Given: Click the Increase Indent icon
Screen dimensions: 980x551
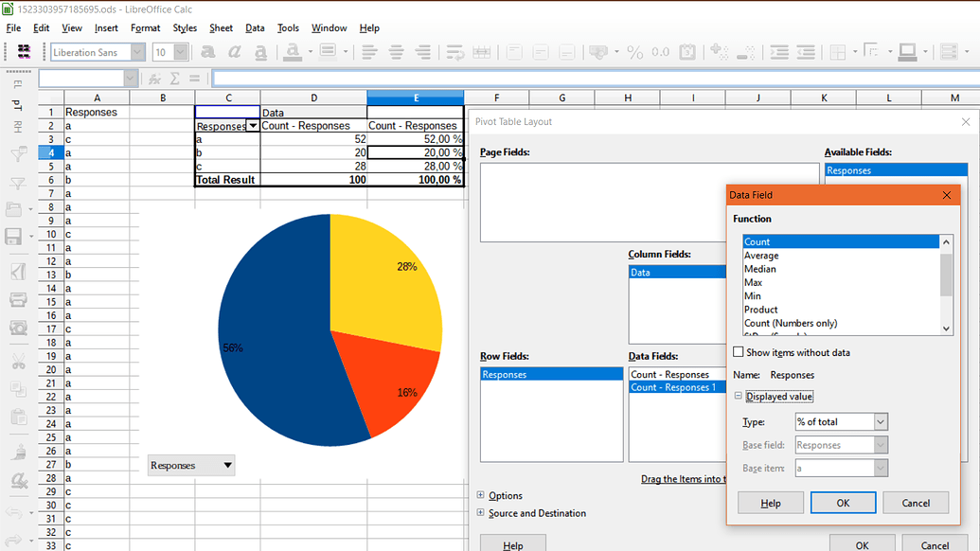Looking at the screenshot, I should [x=778, y=52].
